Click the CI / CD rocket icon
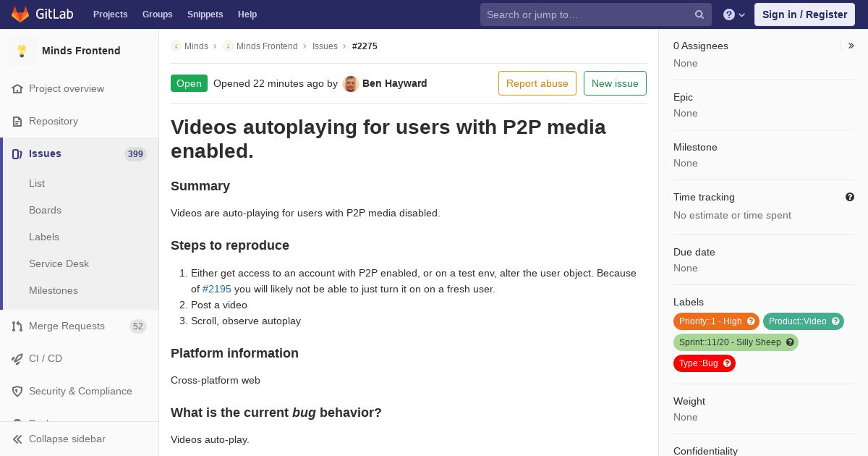The image size is (868, 456). (x=17, y=359)
